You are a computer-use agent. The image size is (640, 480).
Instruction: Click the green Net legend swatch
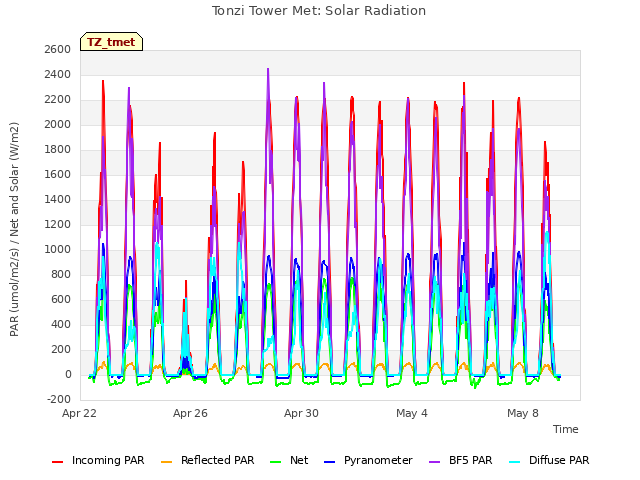tap(276, 461)
